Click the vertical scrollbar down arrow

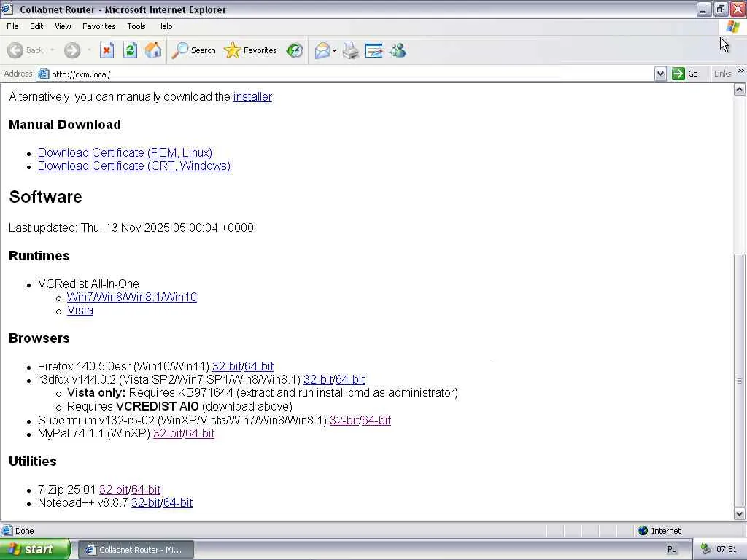click(740, 513)
